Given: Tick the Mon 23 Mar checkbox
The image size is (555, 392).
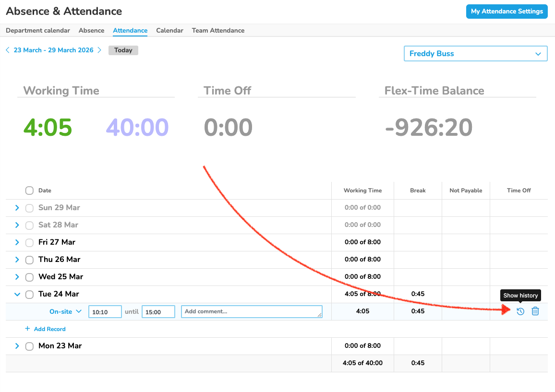Looking at the screenshot, I should coord(29,346).
